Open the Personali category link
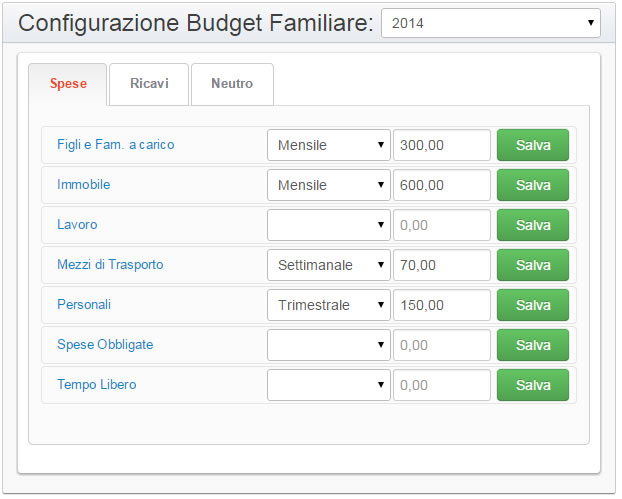622x499 pixels. pos(84,305)
